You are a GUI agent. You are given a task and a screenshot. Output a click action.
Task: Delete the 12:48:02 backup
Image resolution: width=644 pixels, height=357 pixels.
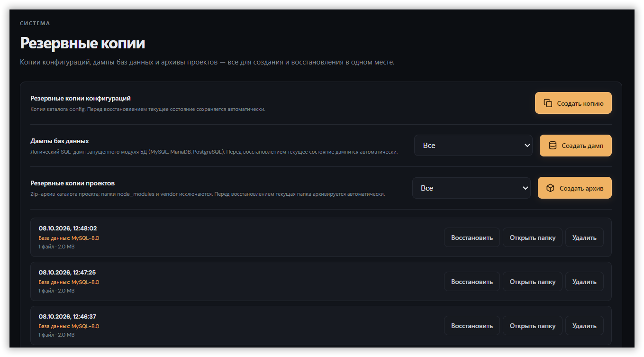(x=584, y=238)
